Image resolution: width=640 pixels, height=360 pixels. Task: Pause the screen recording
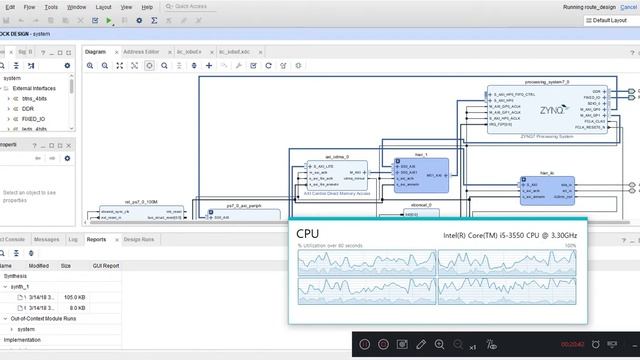point(364,344)
